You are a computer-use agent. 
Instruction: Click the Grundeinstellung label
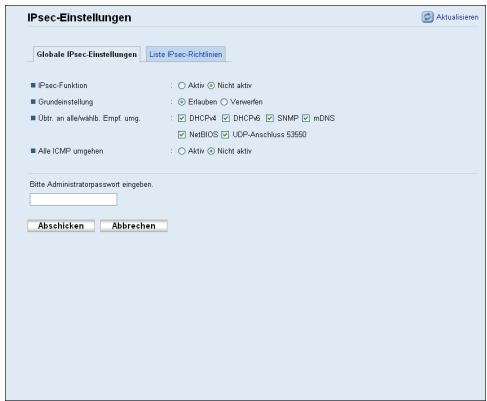point(66,102)
